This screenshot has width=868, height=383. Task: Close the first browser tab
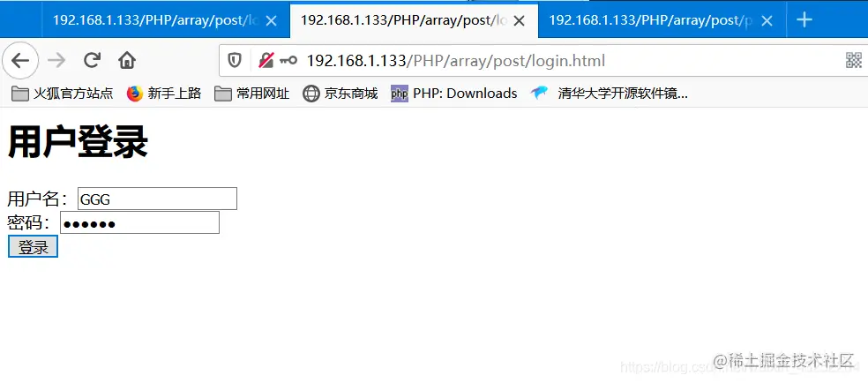click(271, 21)
